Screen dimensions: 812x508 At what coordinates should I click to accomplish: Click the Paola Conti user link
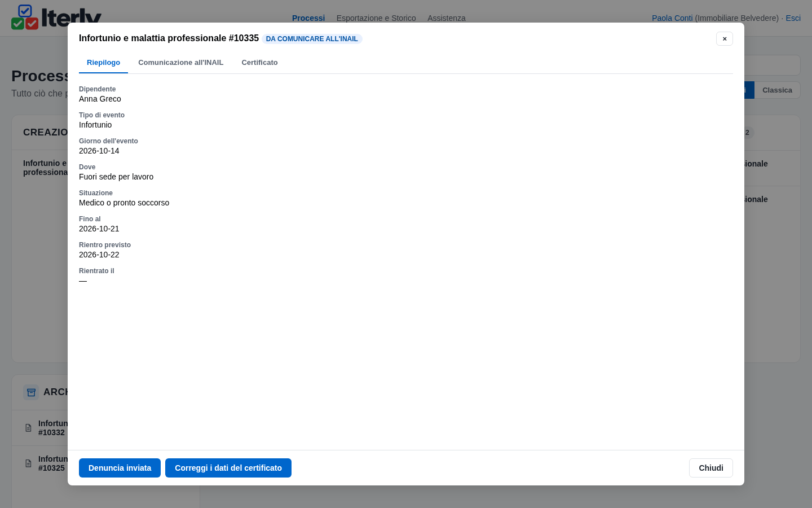(672, 18)
